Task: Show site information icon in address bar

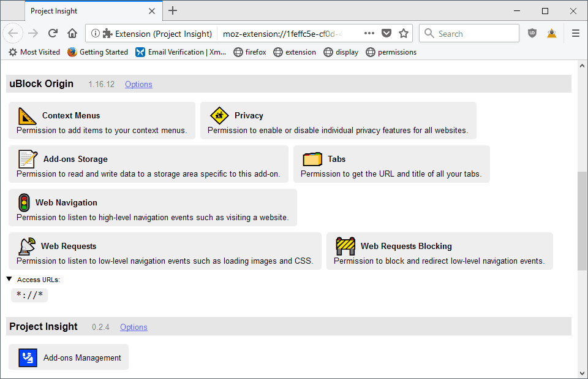Action: tap(96, 34)
